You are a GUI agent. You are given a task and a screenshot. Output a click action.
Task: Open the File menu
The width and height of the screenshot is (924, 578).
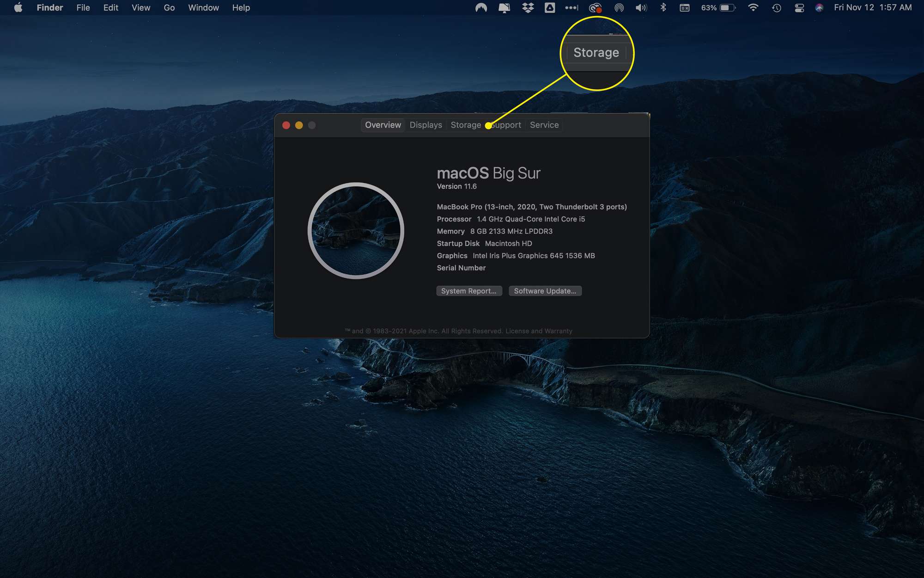coord(83,8)
